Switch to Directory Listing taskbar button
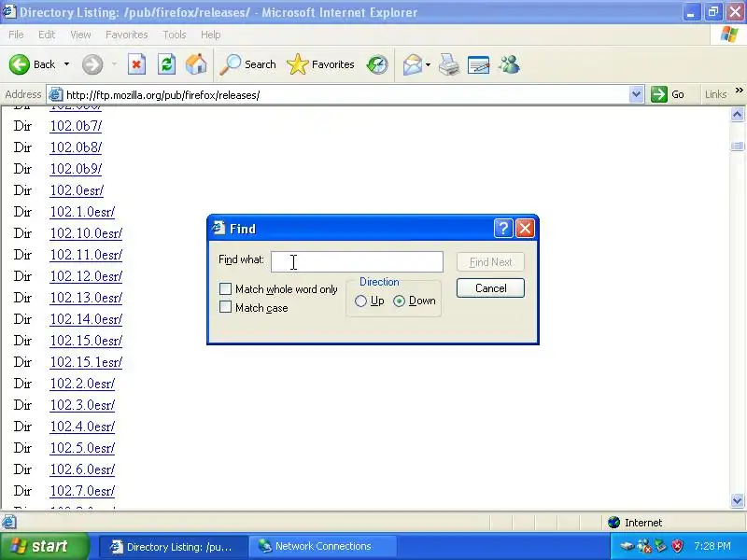Image resolution: width=747 pixels, height=560 pixels. [173, 547]
